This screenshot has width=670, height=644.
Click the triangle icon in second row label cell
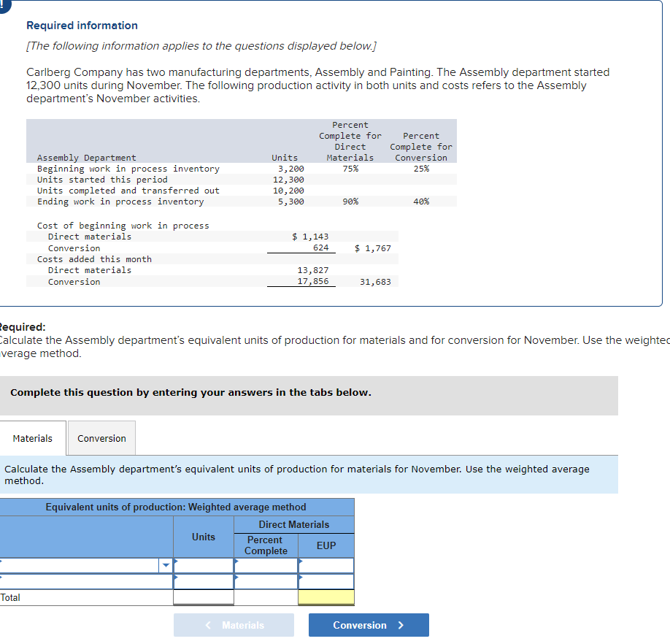click(2, 576)
